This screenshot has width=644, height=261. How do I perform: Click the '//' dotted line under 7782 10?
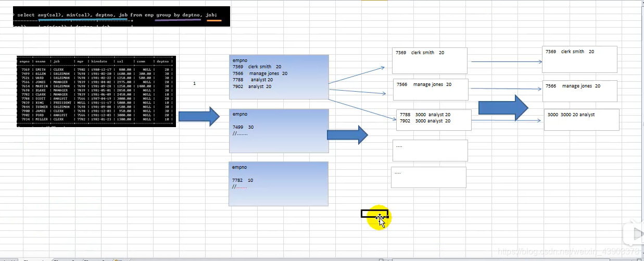pyautogui.click(x=240, y=187)
